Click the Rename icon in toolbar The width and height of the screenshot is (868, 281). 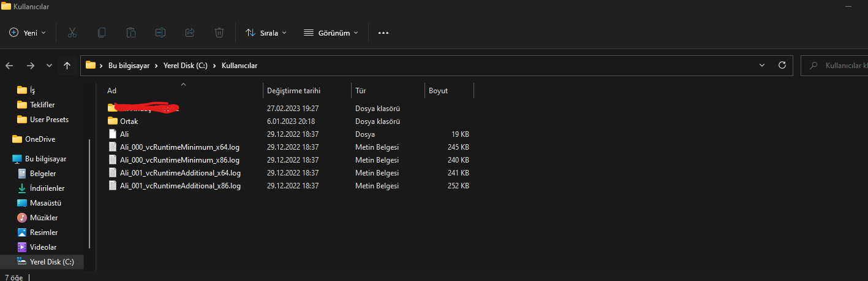[160, 33]
